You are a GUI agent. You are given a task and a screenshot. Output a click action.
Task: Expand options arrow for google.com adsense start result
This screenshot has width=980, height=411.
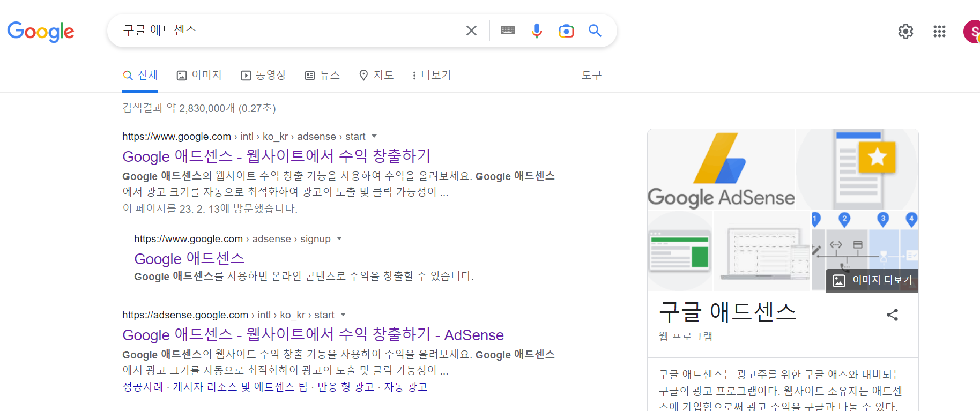click(x=374, y=136)
